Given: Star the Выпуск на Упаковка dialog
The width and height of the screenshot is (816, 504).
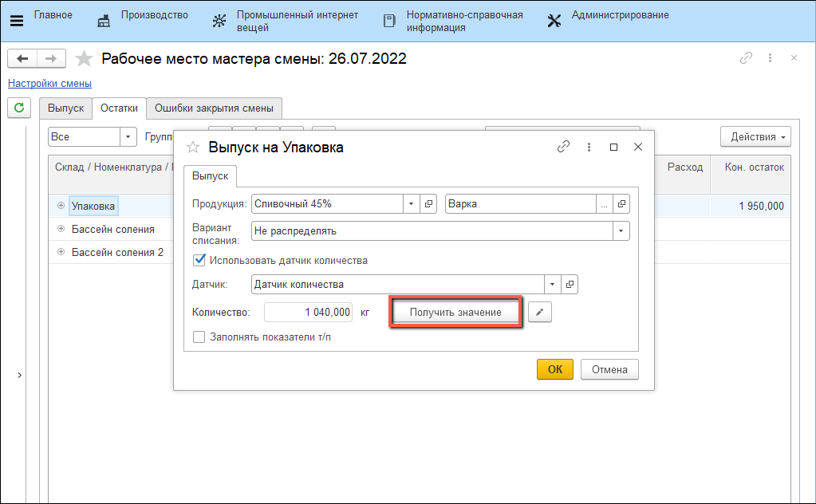Looking at the screenshot, I should click(x=192, y=148).
